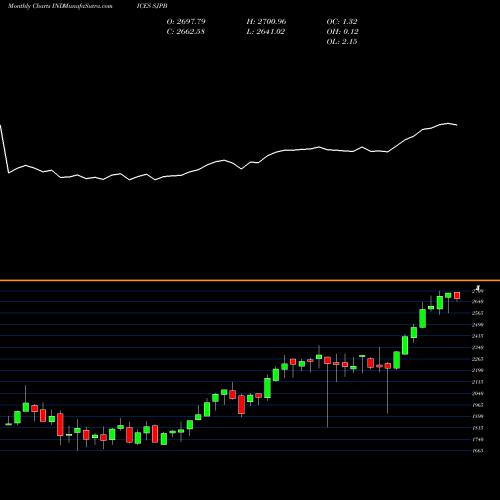Click the 'OC: 1.32' reading
Image resolution: width=500 pixels, height=500 pixels.
[x=342, y=22]
